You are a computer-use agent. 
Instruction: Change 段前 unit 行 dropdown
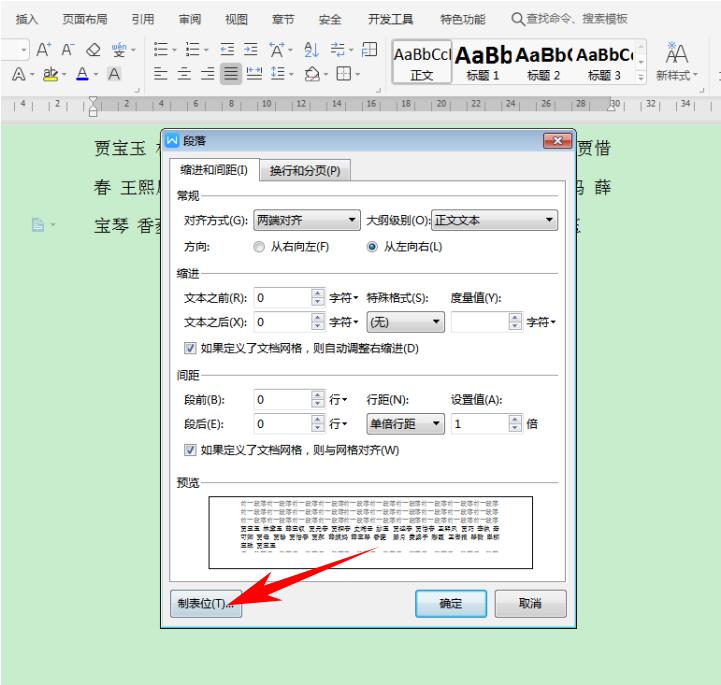(x=338, y=400)
